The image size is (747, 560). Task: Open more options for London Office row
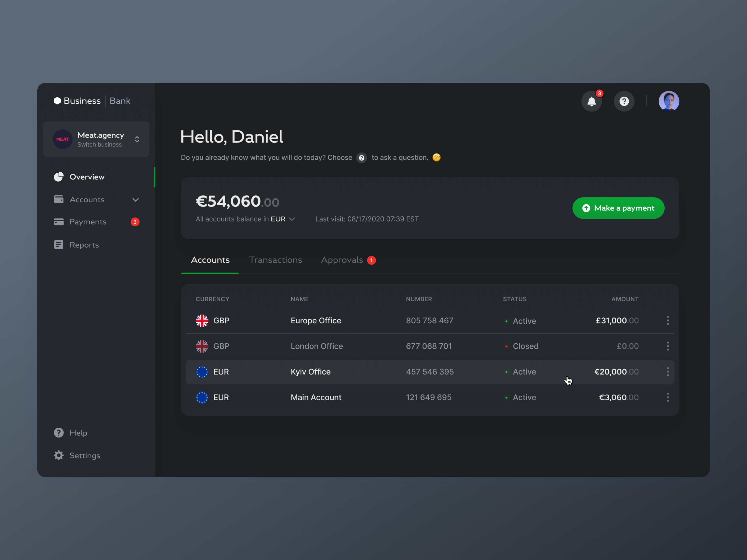(x=668, y=346)
